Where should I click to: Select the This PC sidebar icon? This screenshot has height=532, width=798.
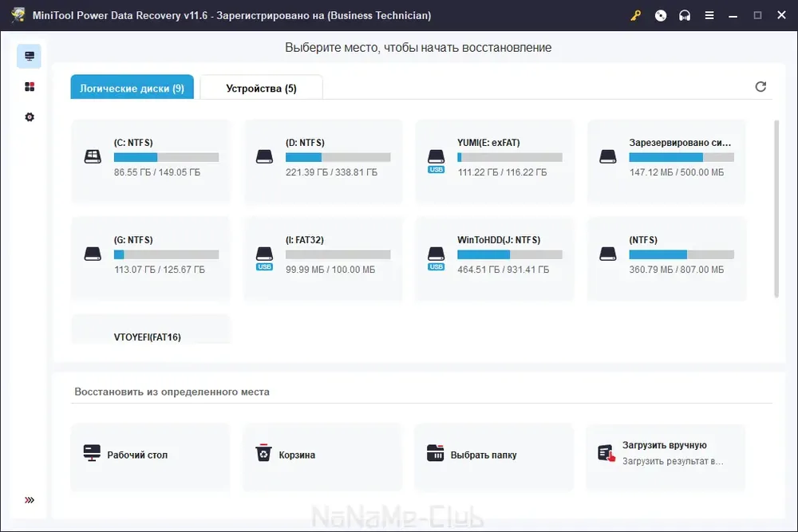(29, 56)
